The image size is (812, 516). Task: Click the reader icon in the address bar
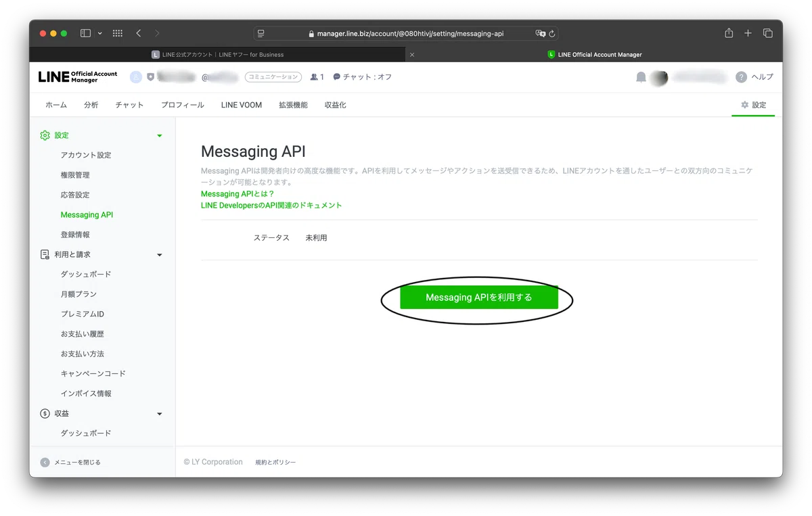261,33
